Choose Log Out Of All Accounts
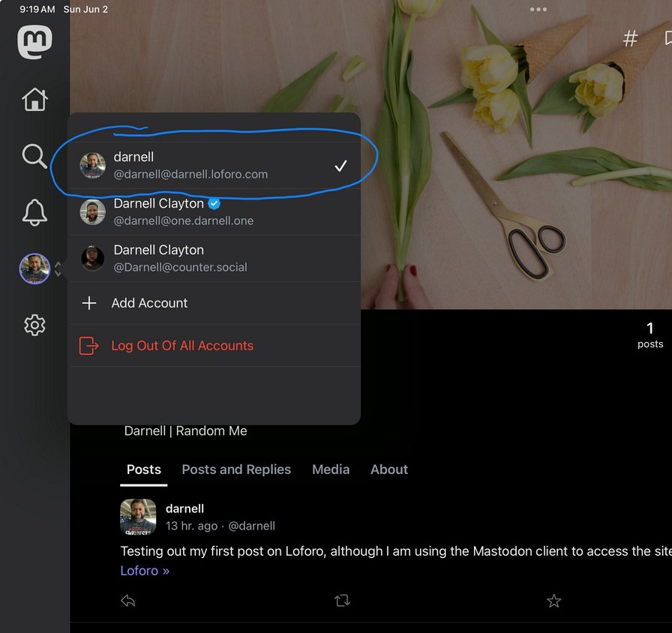672x633 pixels. click(x=214, y=346)
